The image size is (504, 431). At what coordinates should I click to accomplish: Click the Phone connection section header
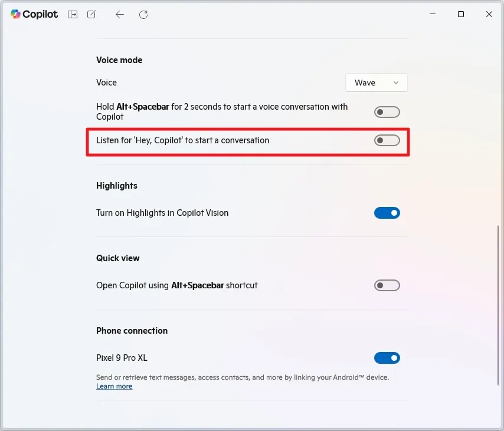point(132,331)
